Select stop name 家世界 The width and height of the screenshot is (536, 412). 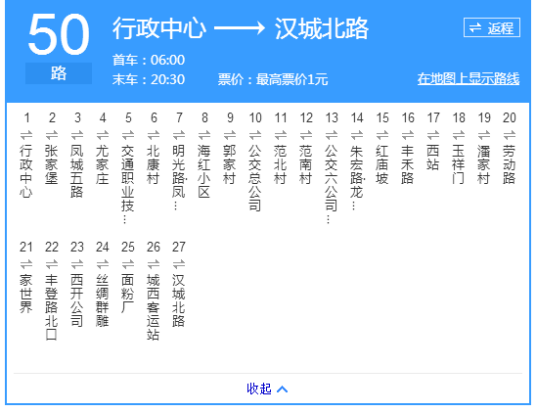(26, 294)
